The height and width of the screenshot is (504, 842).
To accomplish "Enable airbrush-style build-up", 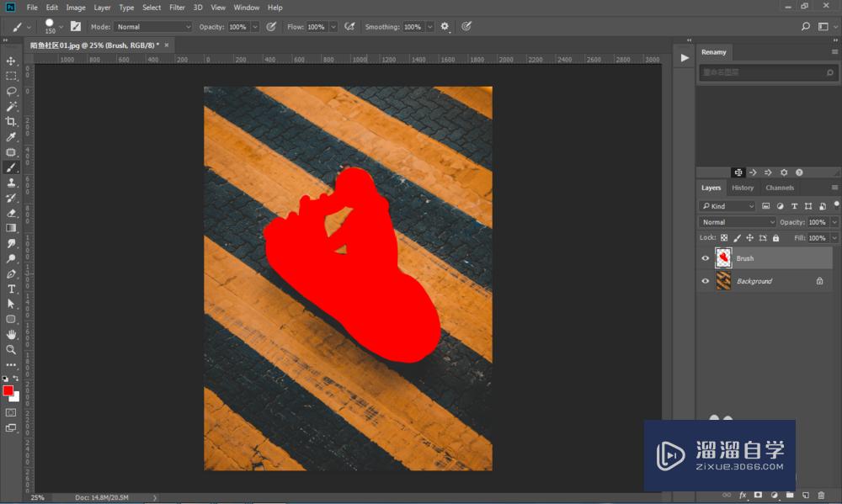I will point(349,26).
